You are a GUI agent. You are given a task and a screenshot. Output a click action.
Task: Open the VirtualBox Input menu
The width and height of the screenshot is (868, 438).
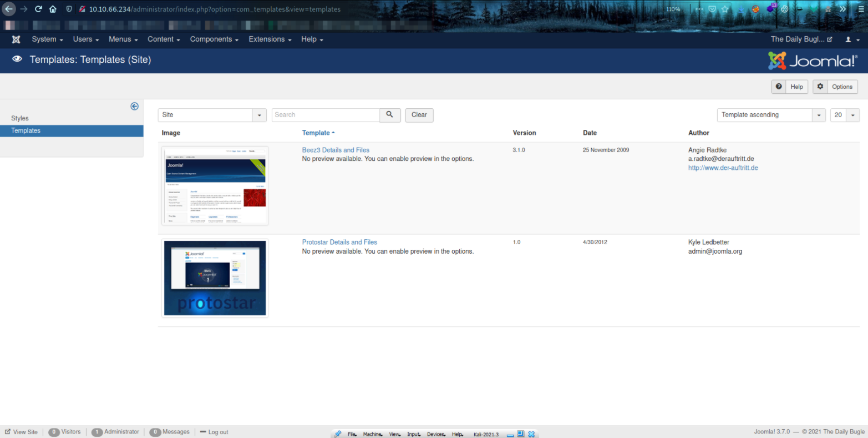pos(414,434)
